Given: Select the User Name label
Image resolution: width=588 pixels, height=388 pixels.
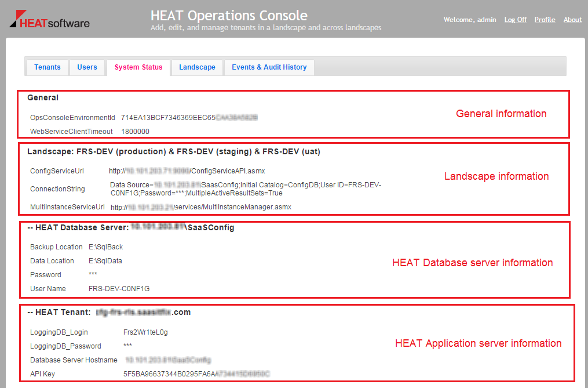Looking at the screenshot, I should 48,288.
